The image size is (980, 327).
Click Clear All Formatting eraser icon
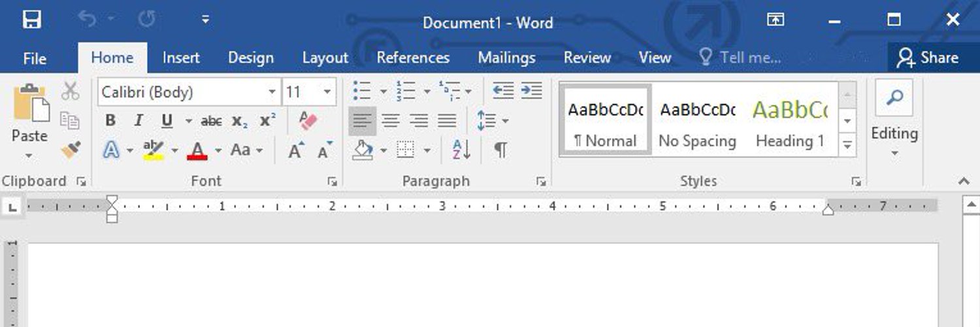(307, 120)
